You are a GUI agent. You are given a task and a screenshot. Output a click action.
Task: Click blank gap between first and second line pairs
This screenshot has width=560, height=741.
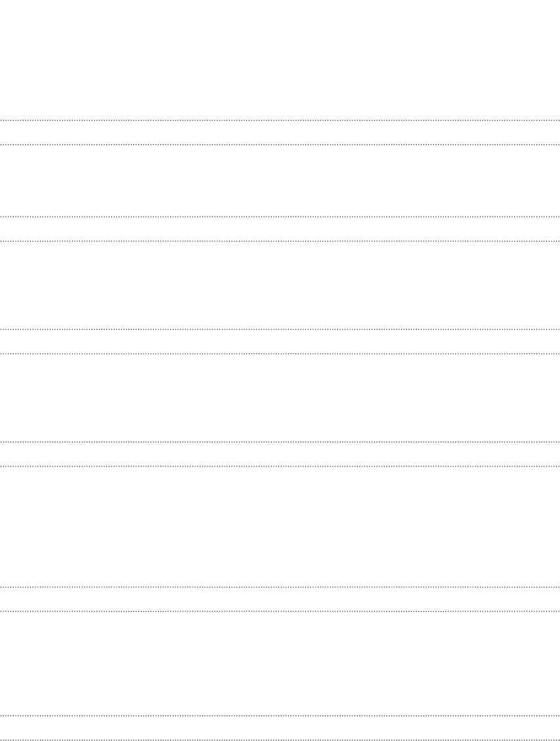tap(280, 181)
